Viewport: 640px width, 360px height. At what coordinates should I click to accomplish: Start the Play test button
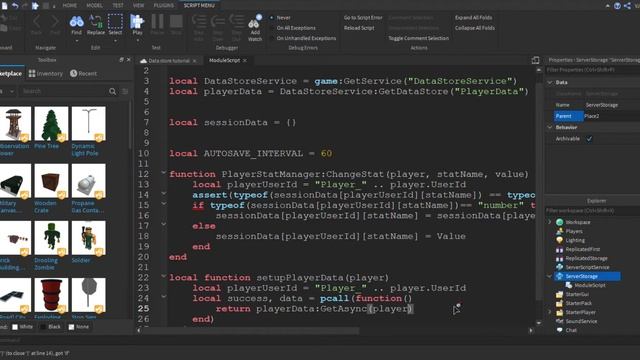(x=137, y=21)
